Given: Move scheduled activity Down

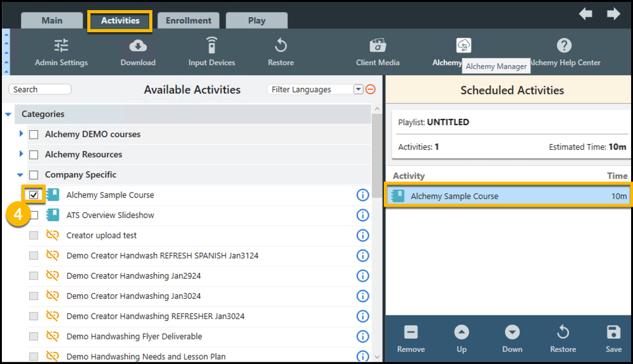Looking at the screenshot, I should tap(512, 339).
